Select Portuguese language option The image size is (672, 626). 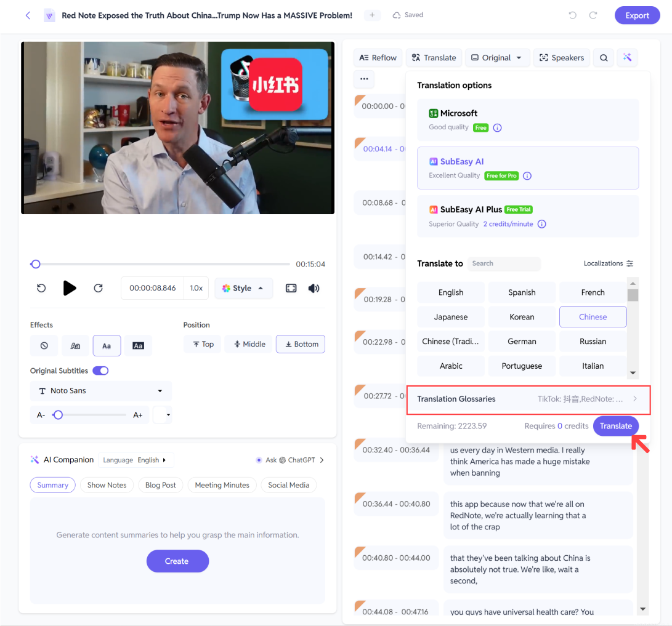(x=522, y=366)
